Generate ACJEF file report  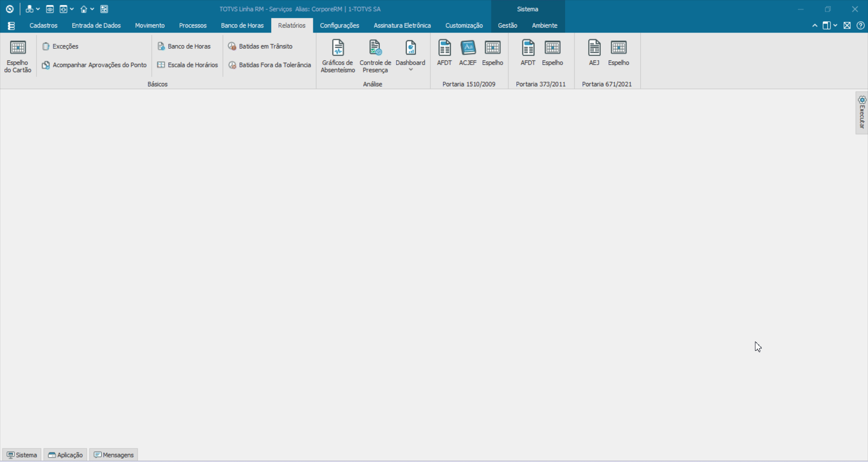pyautogui.click(x=468, y=53)
